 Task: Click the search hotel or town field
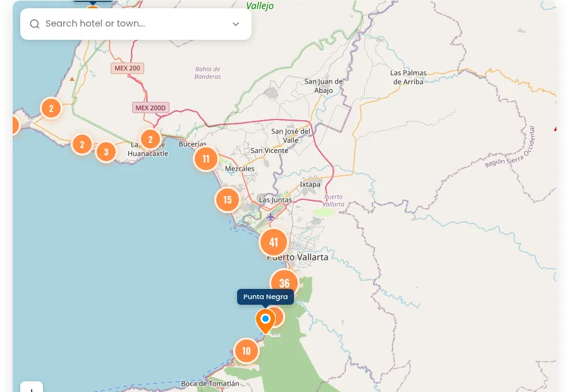pos(136,24)
